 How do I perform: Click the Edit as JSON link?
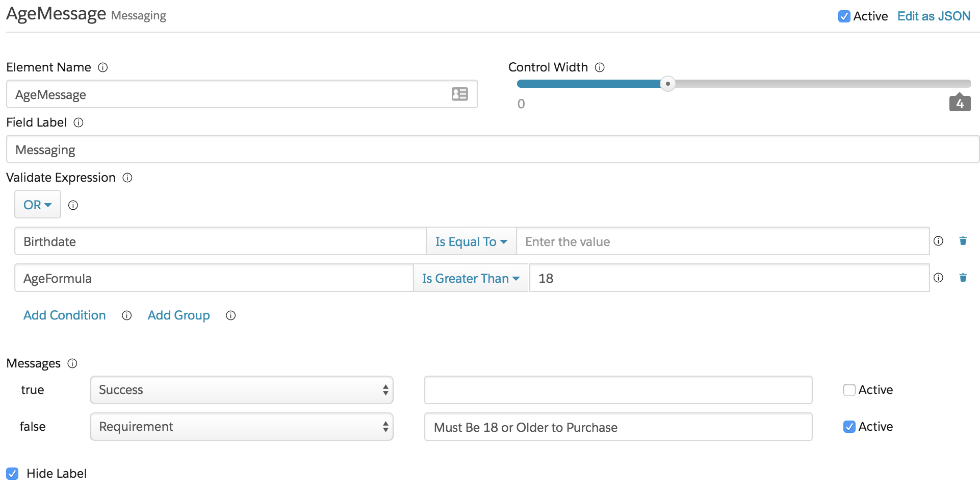(934, 16)
